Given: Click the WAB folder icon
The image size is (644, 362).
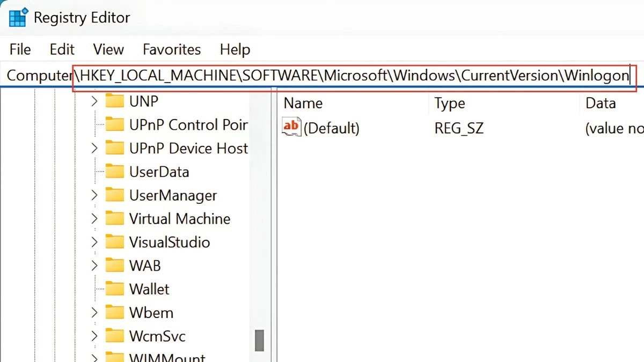Looking at the screenshot, I should 115,265.
